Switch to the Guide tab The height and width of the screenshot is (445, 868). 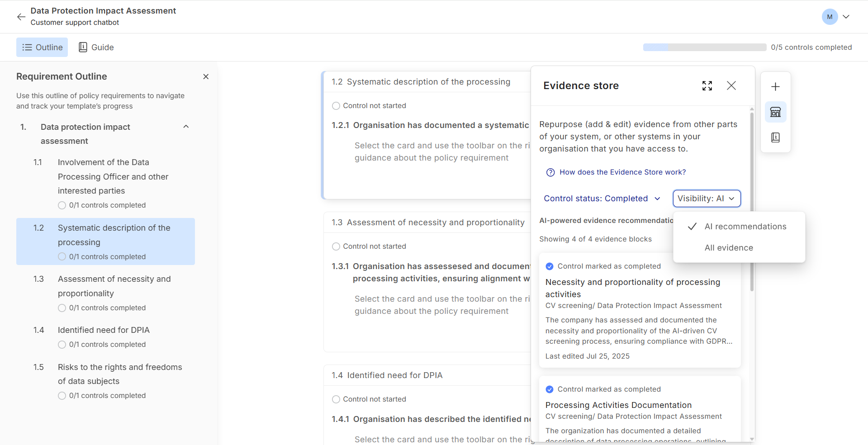coord(96,47)
